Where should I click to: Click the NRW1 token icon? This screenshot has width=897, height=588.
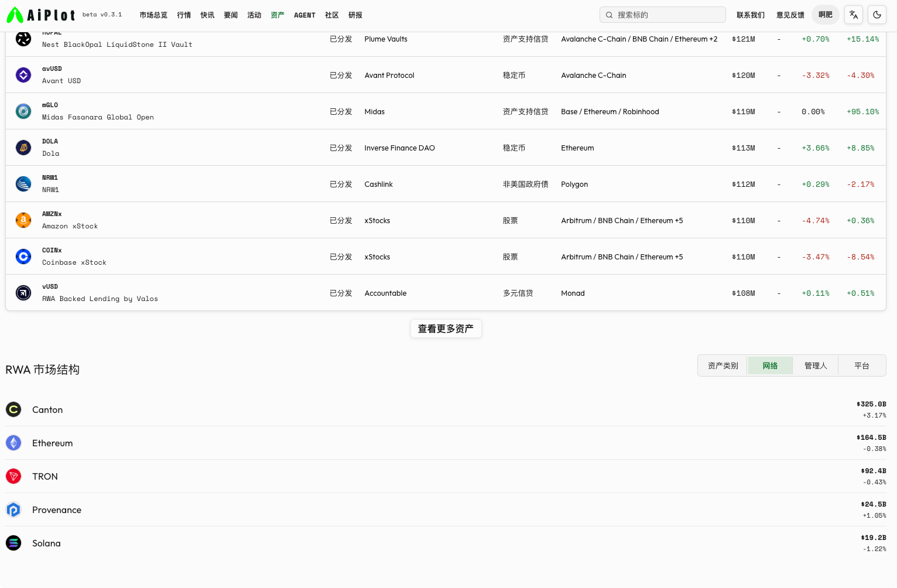23,184
